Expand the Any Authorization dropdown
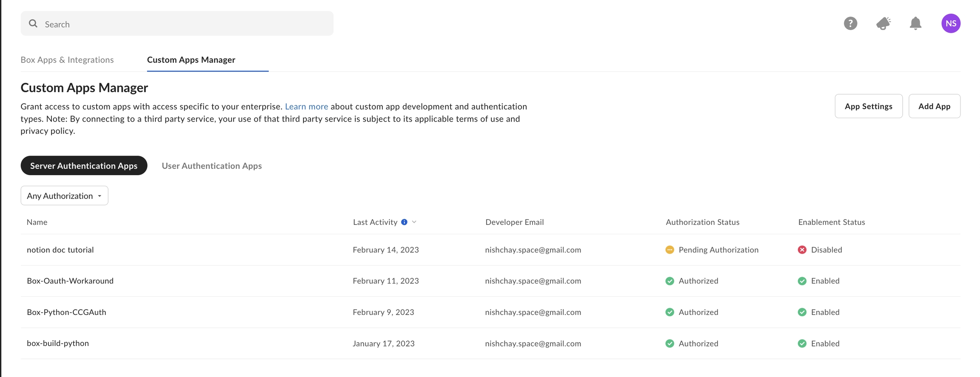980x377 pixels. tap(64, 196)
